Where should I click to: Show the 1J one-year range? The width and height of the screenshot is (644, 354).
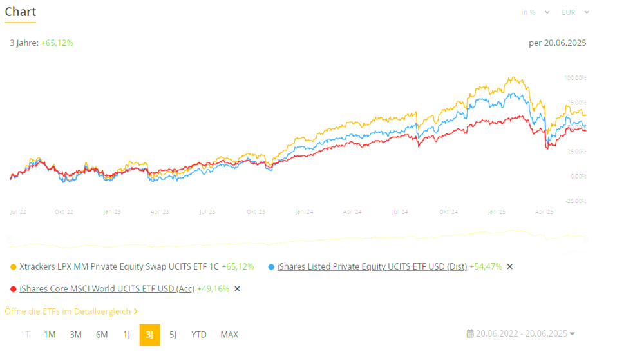(126, 335)
